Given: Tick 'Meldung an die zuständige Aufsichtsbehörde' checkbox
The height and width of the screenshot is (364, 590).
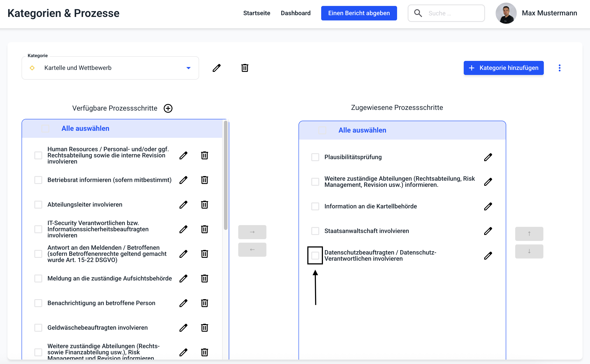Looking at the screenshot, I should tap(38, 278).
